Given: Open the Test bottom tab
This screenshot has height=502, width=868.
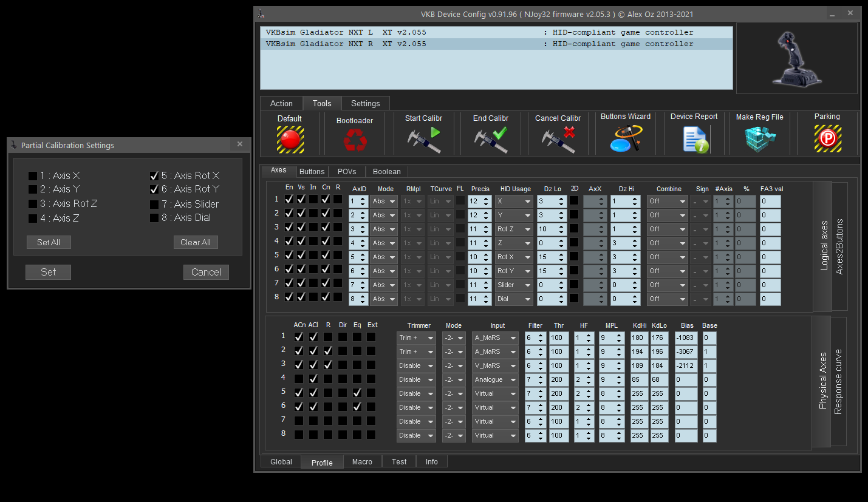Looking at the screenshot, I should tap(399, 462).
